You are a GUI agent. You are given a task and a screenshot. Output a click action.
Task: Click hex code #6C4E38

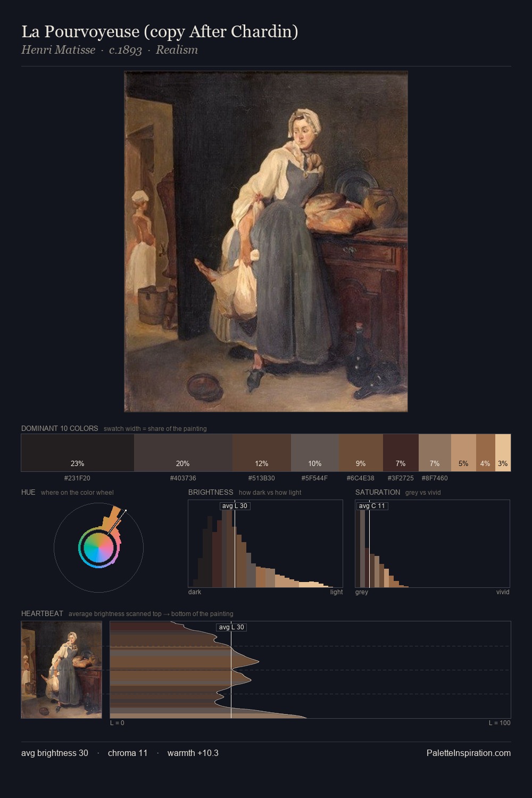pos(360,478)
